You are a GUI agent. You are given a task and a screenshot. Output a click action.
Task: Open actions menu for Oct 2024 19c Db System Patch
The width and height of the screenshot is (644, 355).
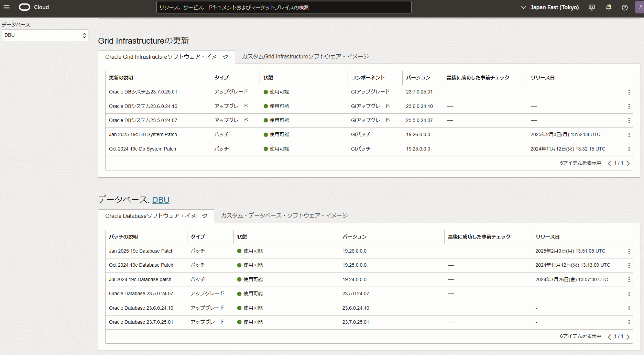click(629, 149)
